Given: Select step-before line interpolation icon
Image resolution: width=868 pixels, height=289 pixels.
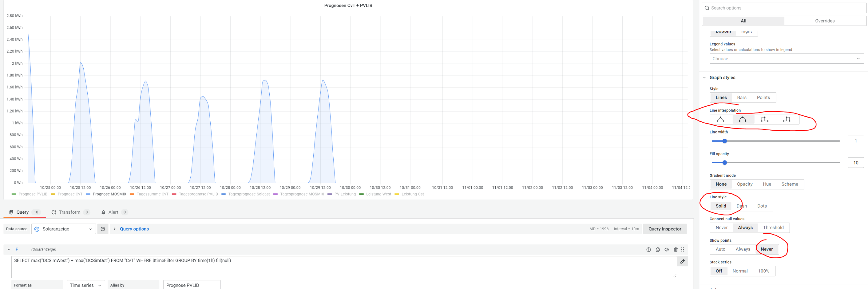Looking at the screenshot, I should click(x=764, y=119).
